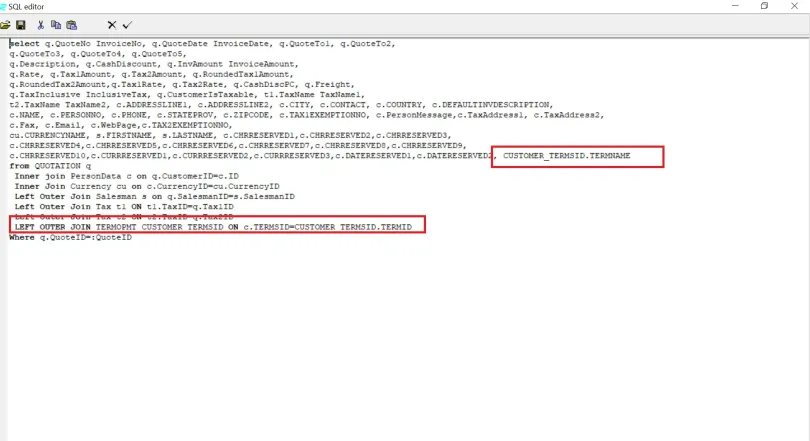
Task: Click the Cut scissors icon
Action: pyautogui.click(x=40, y=24)
